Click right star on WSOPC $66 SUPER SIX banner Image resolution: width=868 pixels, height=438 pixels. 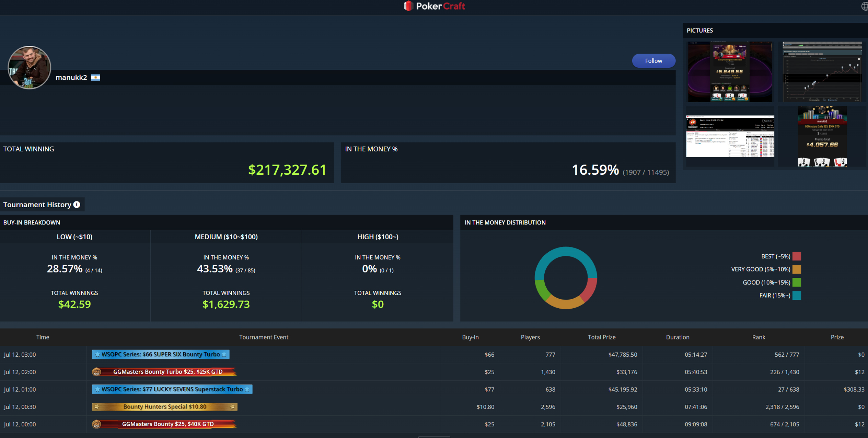(x=224, y=354)
